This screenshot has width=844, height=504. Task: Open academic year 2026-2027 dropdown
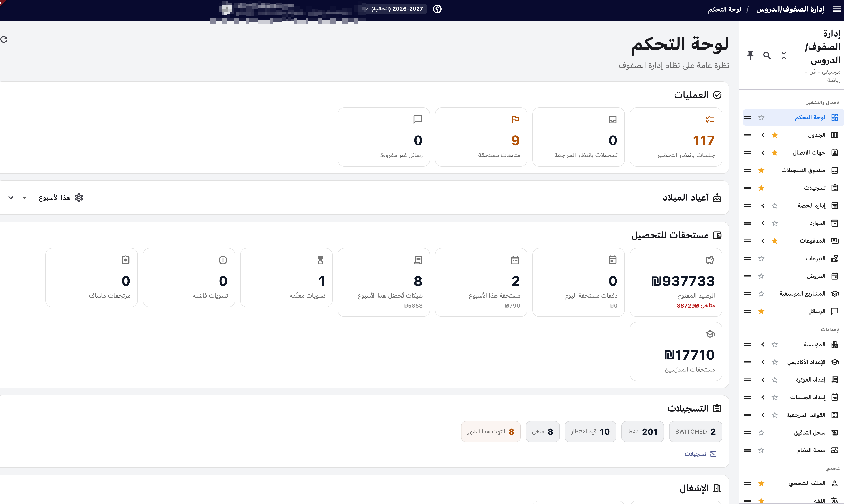tap(394, 9)
